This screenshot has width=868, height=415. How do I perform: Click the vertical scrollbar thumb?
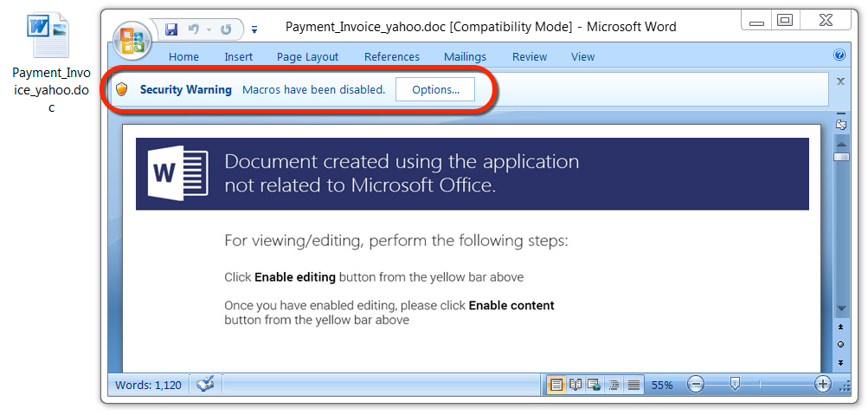[841, 158]
